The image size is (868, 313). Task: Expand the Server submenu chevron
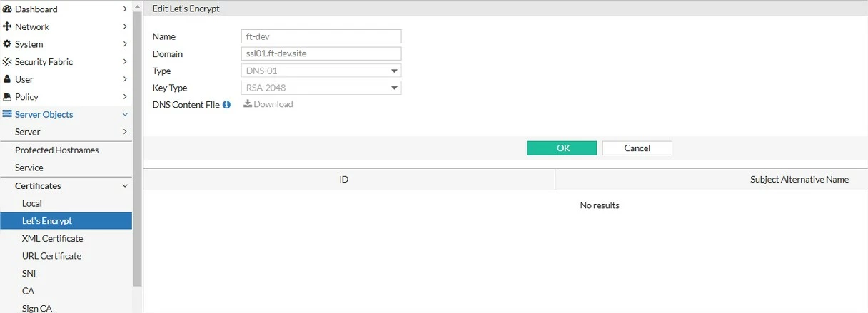tap(125, 132)
